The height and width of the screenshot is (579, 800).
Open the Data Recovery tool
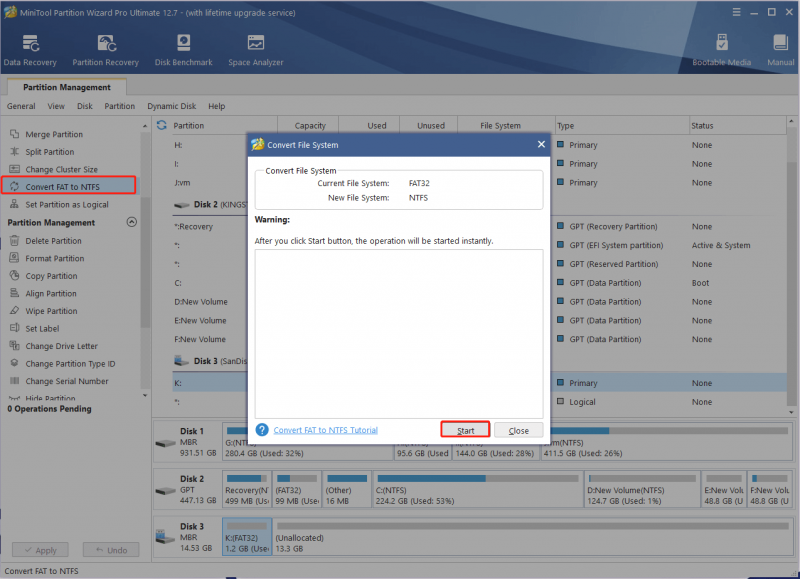pos(30,50)
